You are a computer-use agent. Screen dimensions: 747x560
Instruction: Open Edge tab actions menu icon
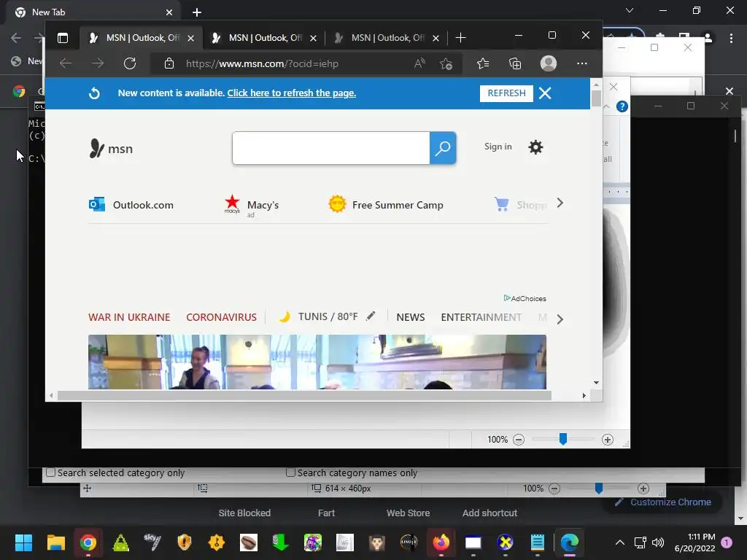coord(63,38)
